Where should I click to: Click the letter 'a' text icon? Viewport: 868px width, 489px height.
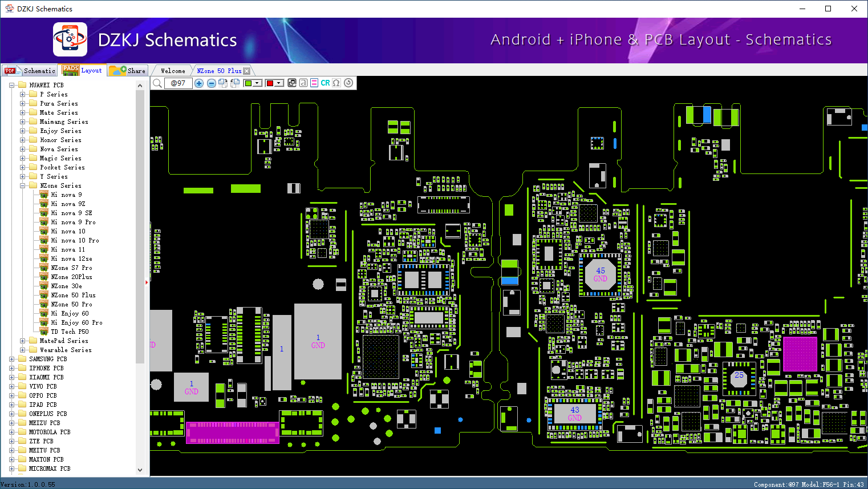(x=303, y=83)
